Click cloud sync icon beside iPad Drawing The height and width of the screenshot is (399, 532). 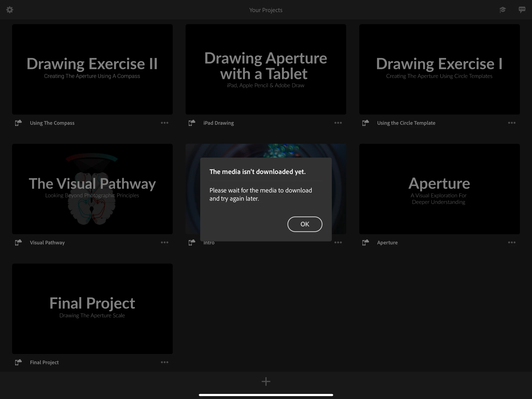coord(192,123)
